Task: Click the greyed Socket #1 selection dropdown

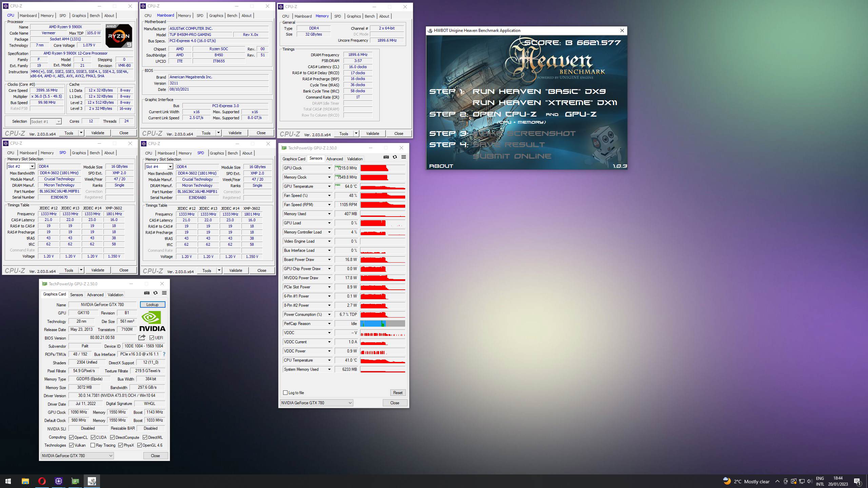Action: pyautogui.click(x=45, y=121)
